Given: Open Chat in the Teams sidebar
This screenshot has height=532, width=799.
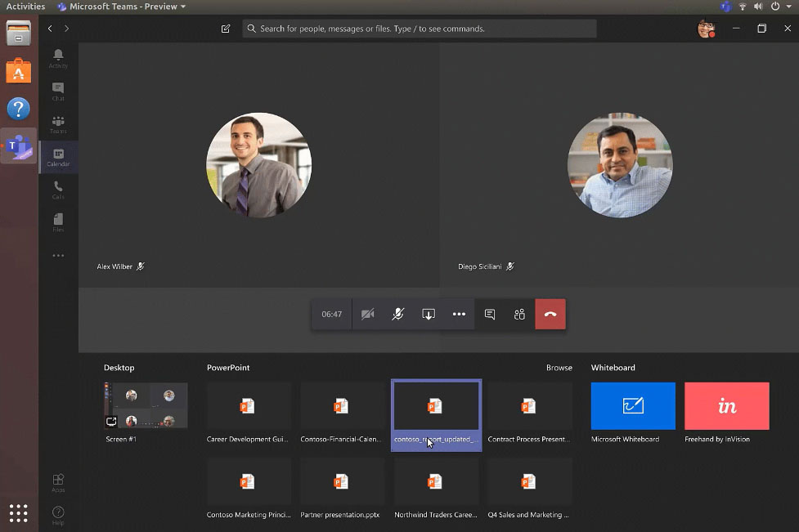Looking at the screenshot, I should coord(58,92).
